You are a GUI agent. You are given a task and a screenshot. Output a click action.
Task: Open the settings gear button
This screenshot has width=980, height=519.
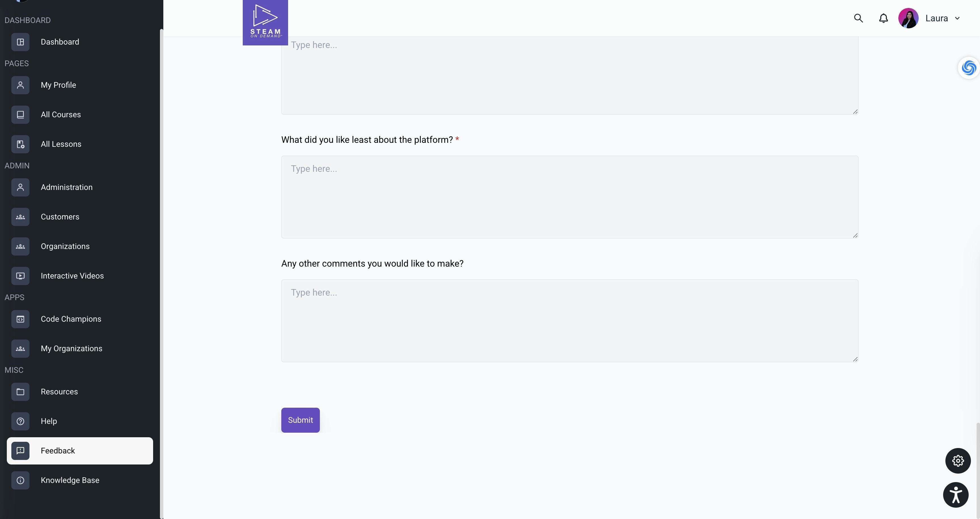pos(958,461)
